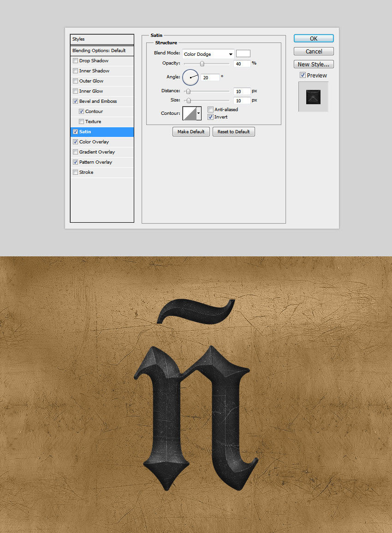392x533 pixels.
Task: Click the Distance value field
Action: click(x=242, y=91)
